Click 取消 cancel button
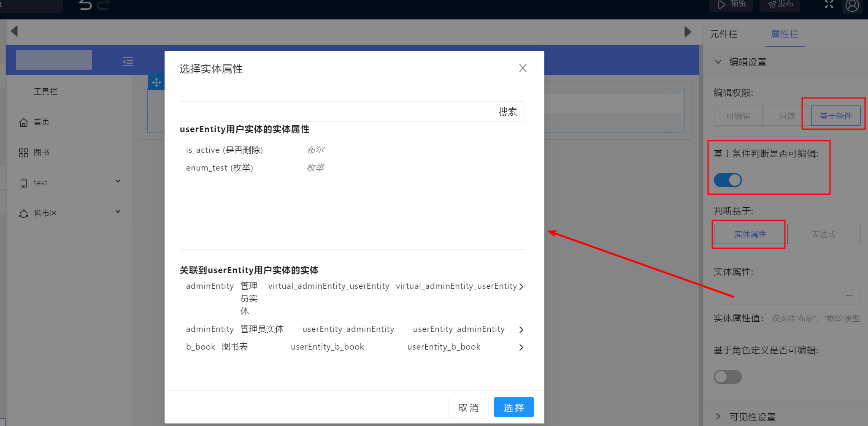Image resolution: width=868 pixels, height=426 pixels. [x=468, y=407]
